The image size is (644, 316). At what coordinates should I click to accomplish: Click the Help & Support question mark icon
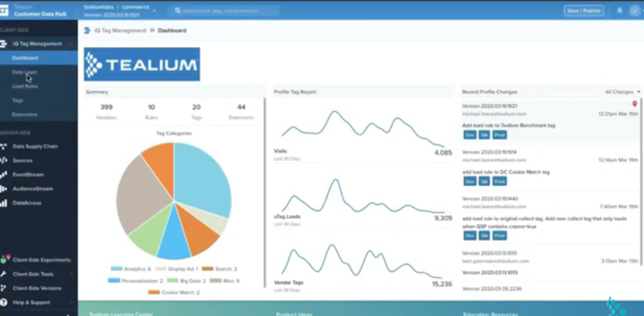(4, 302)
